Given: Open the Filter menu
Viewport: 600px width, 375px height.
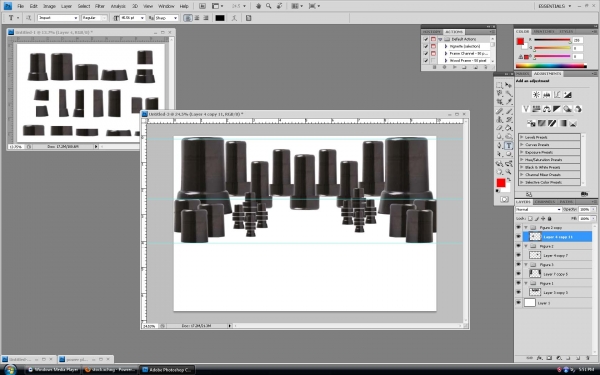Looking at the screenshot, I should tap(100, 6).
